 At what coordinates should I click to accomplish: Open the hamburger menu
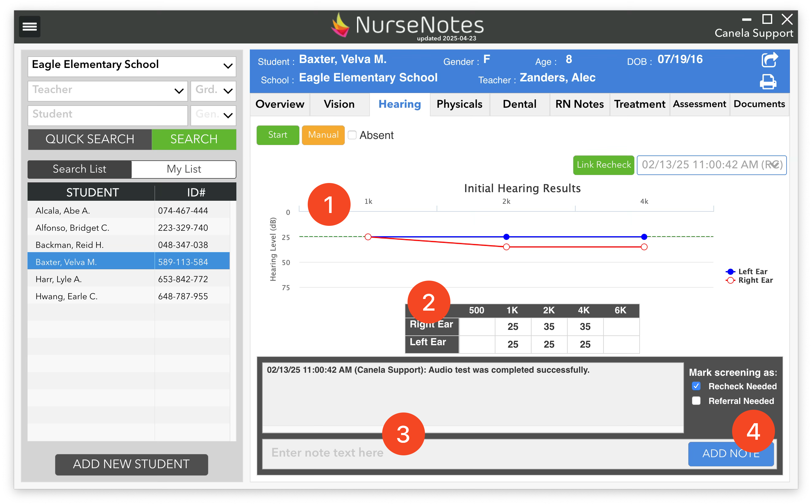[x=29, y=26]
